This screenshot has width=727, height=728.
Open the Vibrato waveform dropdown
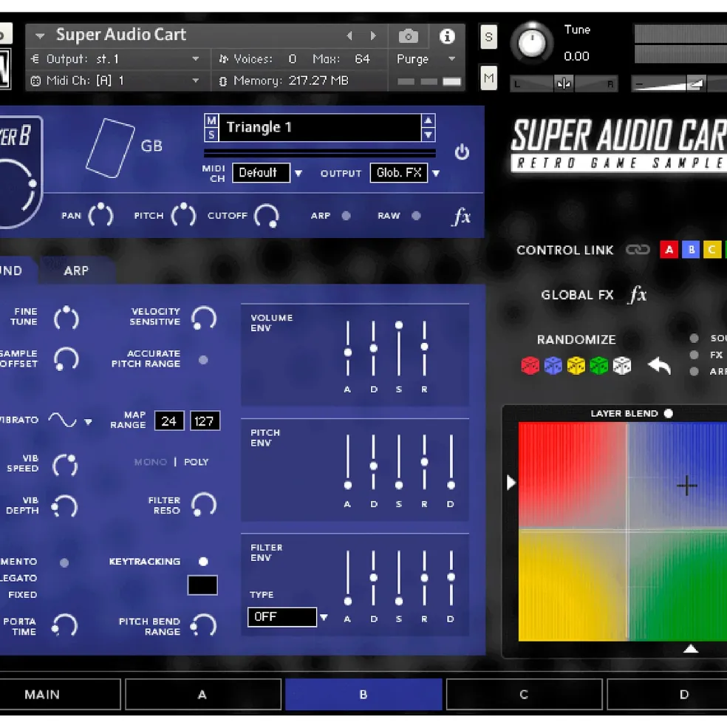(x=88, y=421)
